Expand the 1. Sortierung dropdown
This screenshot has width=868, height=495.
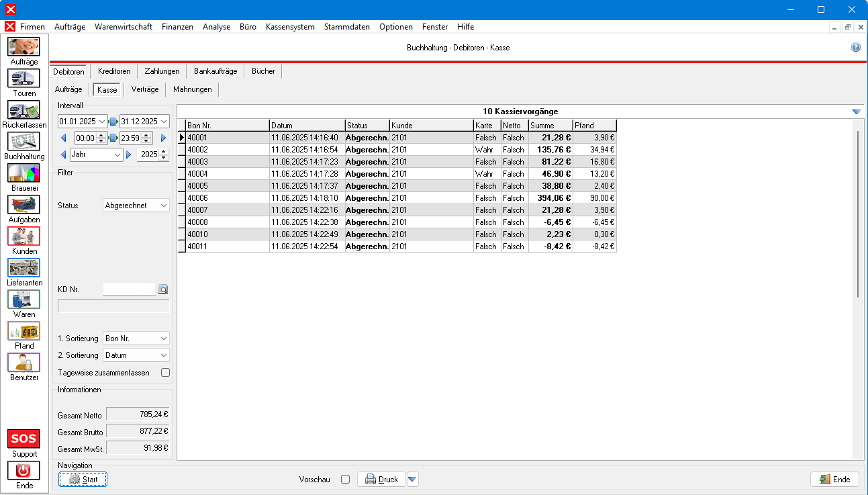coord(136,339)
